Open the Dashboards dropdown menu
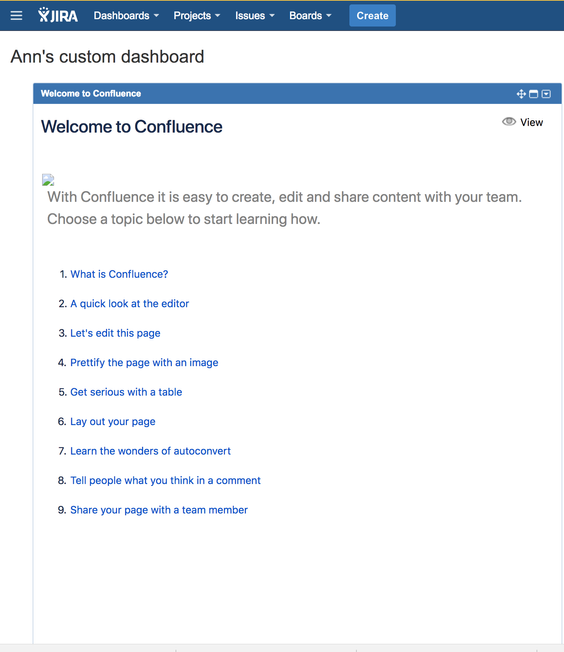The image size is (564, 652). point(126,16)
